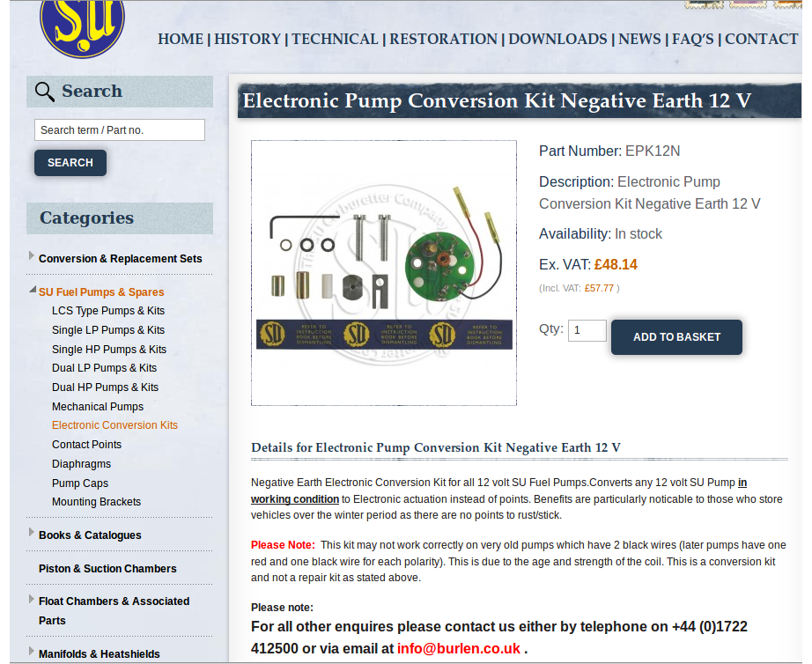Click the conversion kit product image

pos(384,273)
